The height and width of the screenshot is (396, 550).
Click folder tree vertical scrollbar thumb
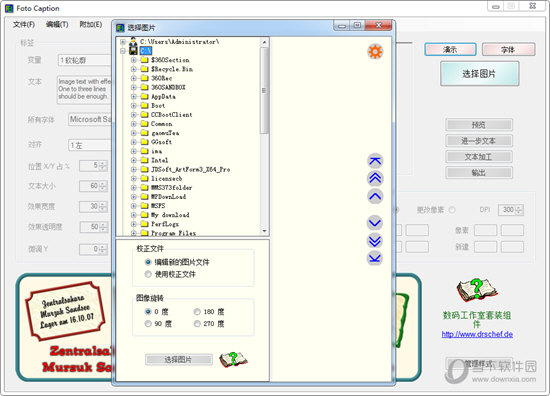[264, 90]
